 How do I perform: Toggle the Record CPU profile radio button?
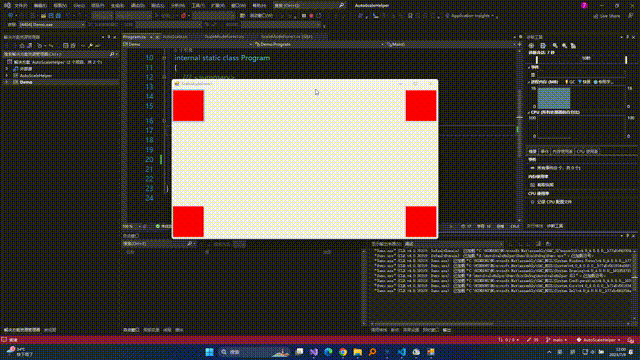pyautogui.click(x=532, y=202)
